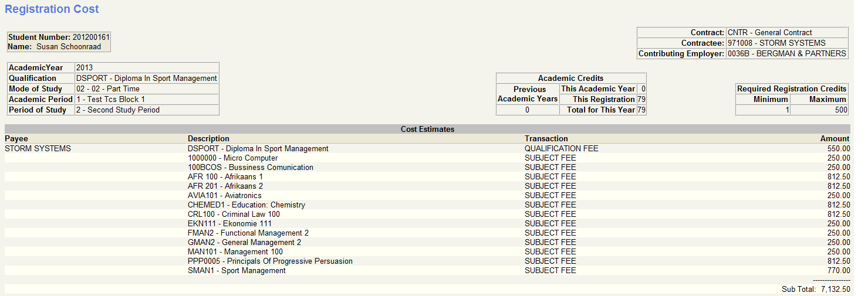Image resolution: width=868 pixels, height=296 pixels.
Task: Click the Registration Cost page heading
Action: coord(52,9)
